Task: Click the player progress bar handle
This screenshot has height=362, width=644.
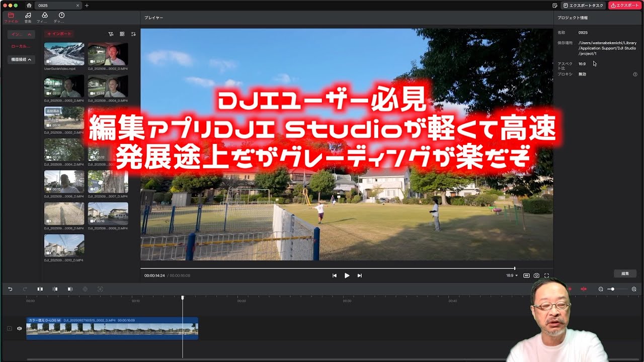Action: click(514, 268)
